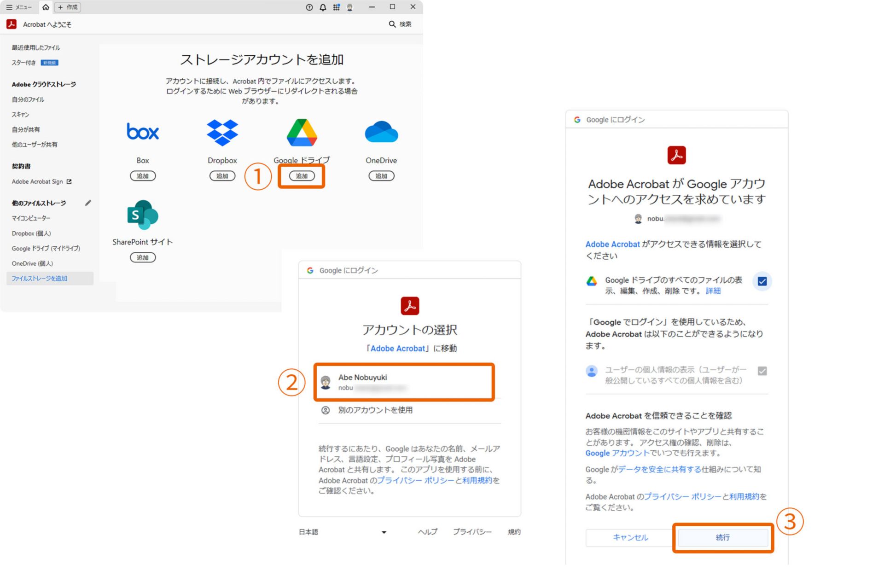Click the SharePoint logo icon
This screenshot has height=588, width=884.
(x=143, y=215)
